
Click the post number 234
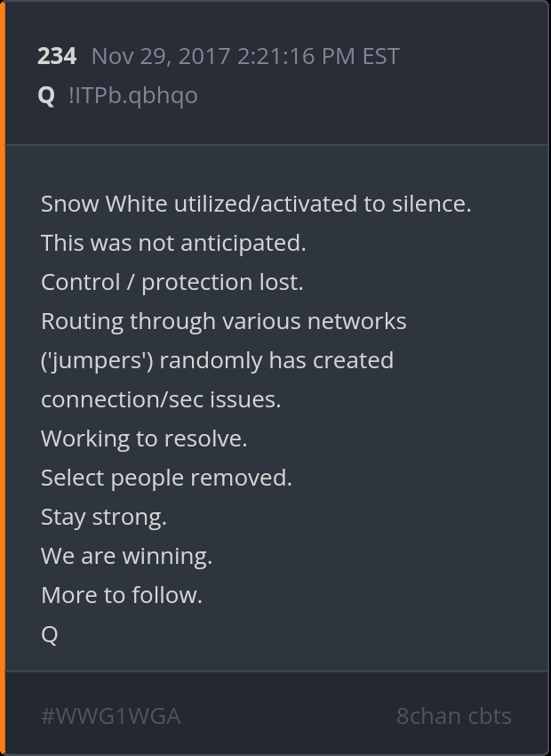tap(57, 56)
